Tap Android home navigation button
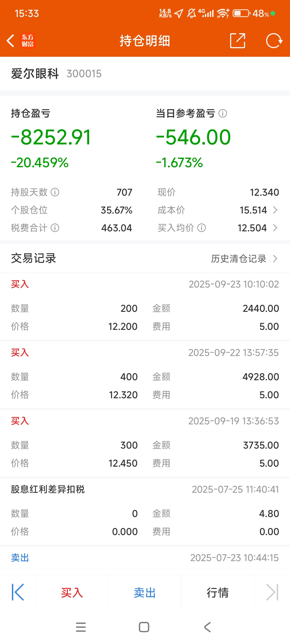290x644 pixels. (144, 627)
